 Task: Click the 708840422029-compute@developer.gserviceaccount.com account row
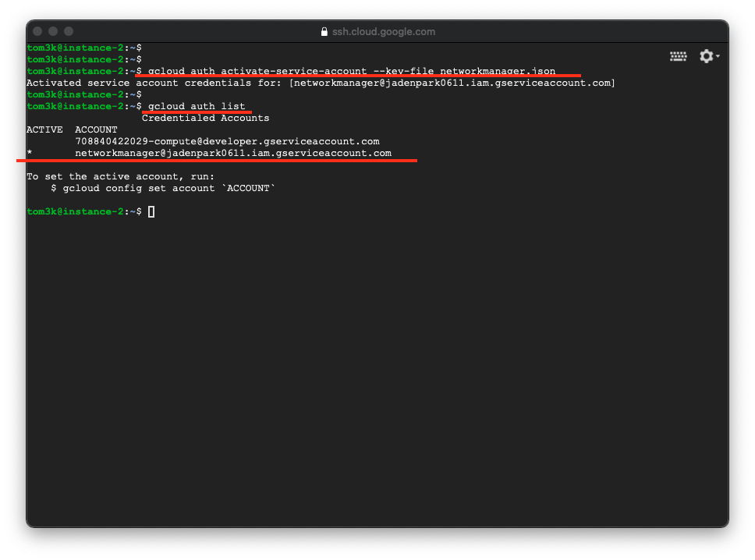click(x=227, y=142)
